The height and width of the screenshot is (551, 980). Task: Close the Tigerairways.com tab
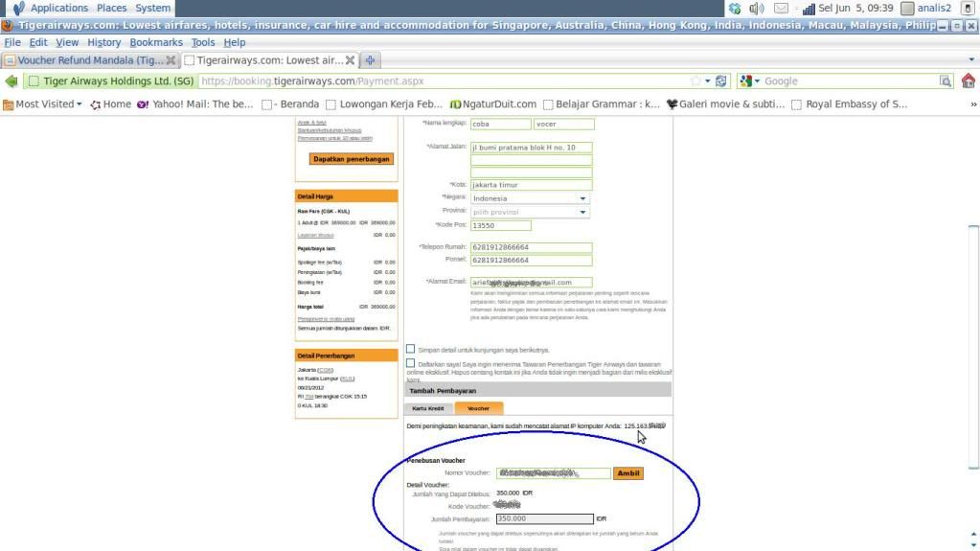click(x=350, y=60)
